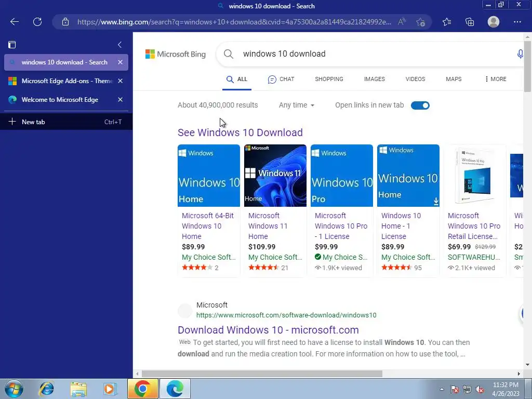Open File Explorer from taskbar
The image size is (532, 399).
78,389
